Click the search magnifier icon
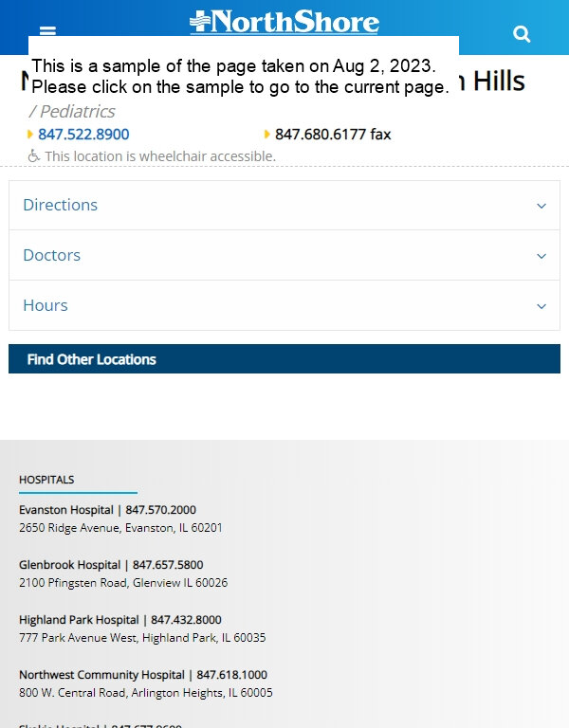The height and width of the screenshot is (728, 569). click(522, 34)
